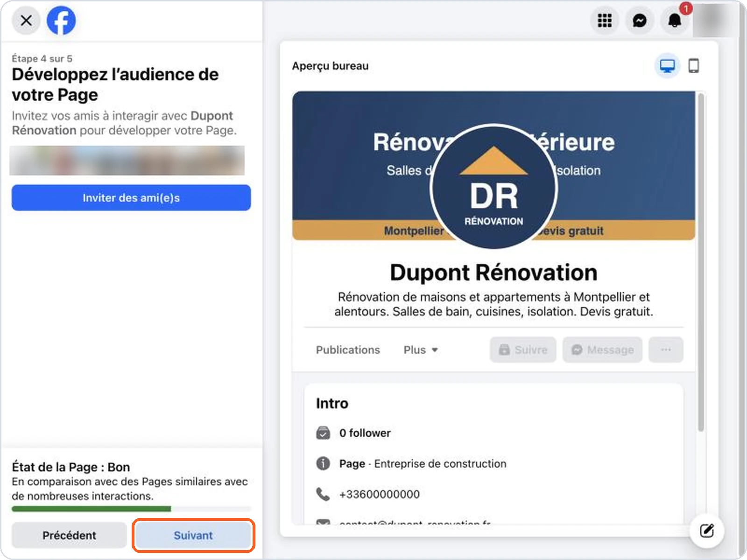Image resolution: width=747 pixels, height=560 pixels.
Task: Open Messenger from the top bar
Action: (640, 21)
